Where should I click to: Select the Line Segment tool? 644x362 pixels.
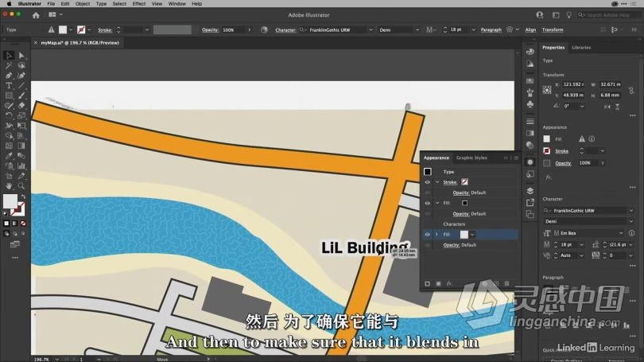pos(21,85)
